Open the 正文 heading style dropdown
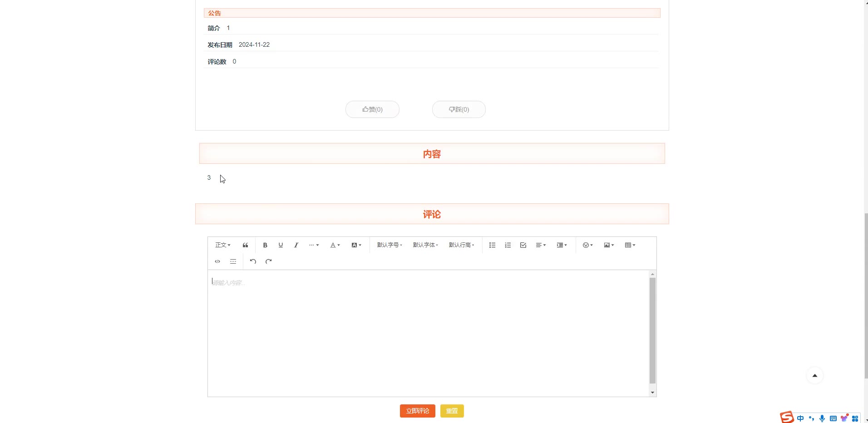 click(223, 245)
